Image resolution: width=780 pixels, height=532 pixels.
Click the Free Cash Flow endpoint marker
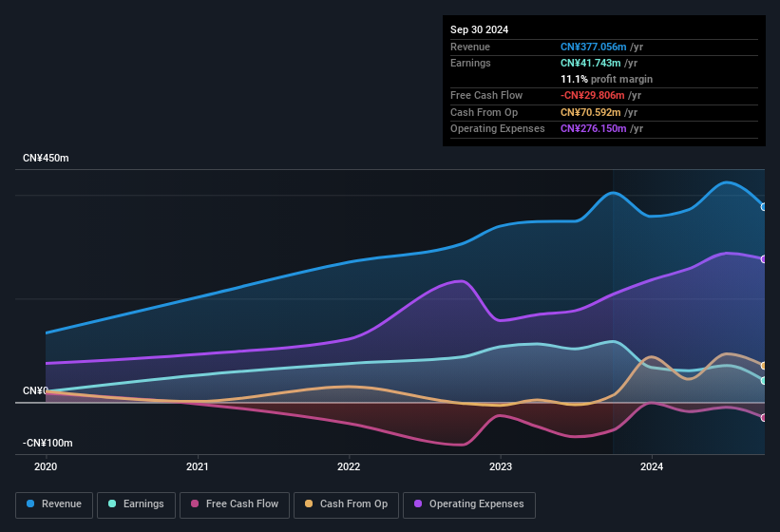coord(764,418)
